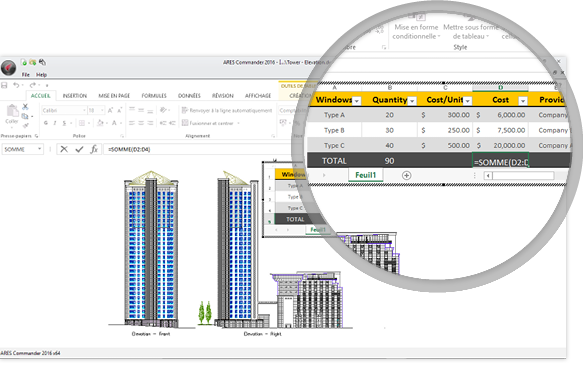Open the Fusionner et centrer dropdown arrow

tap(238, 123)
